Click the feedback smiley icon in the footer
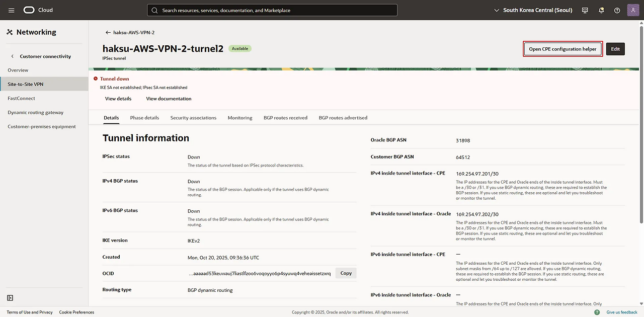 point(597,312)
